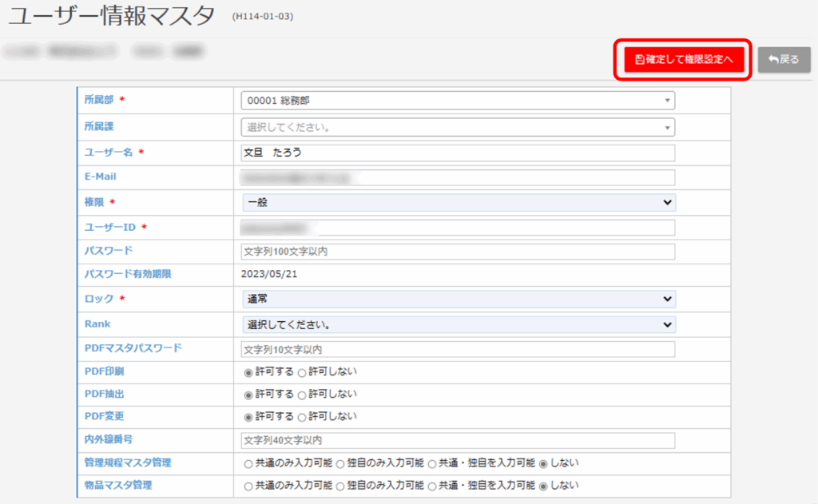Select 独自のみ入力可能 for 物品マスタ管理
The width and height of the screenshot is (818, 504).
point(340,486)
